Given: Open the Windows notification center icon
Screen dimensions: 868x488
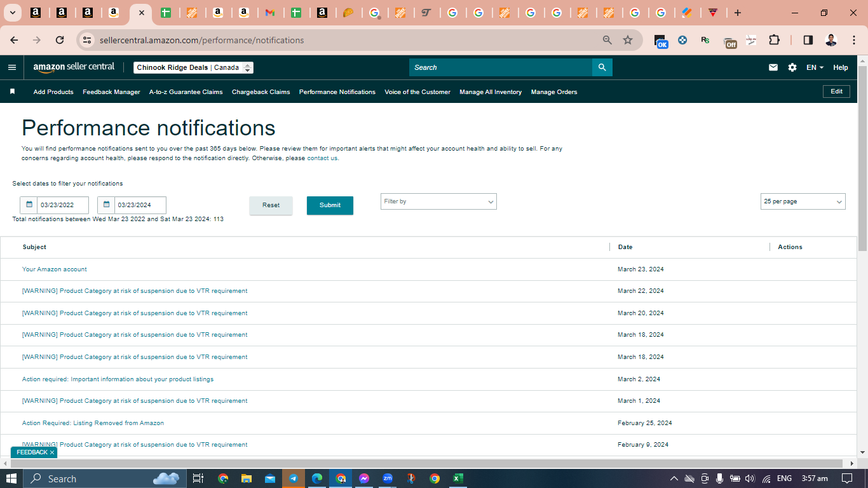Looking at the screenshot, I should [x=847, y=478].
